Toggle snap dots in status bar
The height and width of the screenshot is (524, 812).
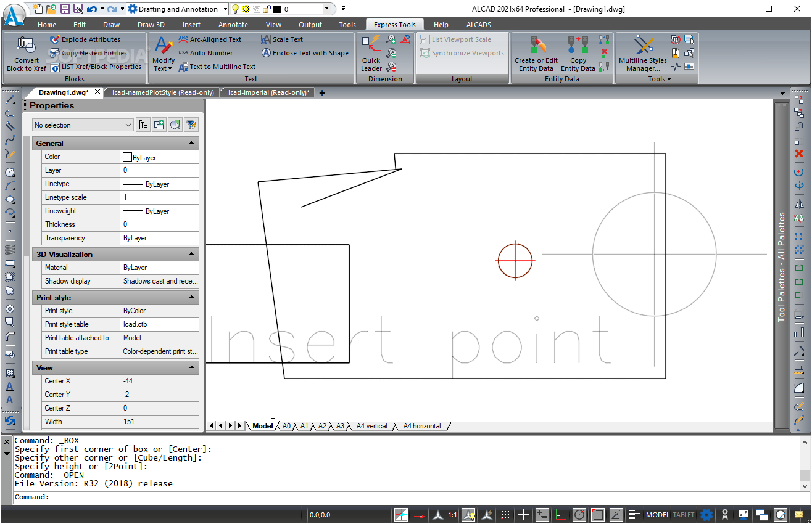[x=505, y=515]
